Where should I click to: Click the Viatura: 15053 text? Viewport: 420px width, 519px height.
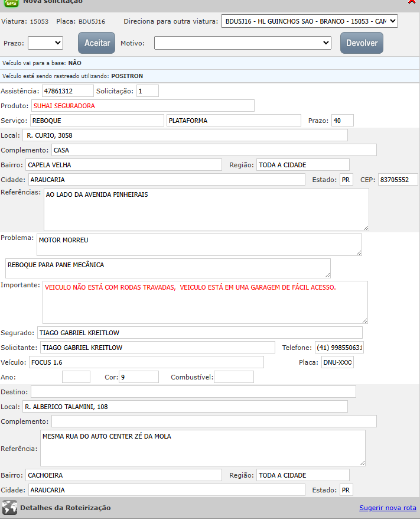click(x=25, y=21)
